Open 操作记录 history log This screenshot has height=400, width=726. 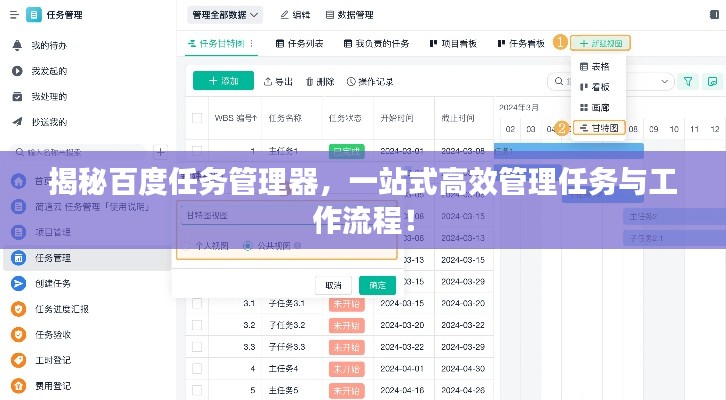click(370, 81)
